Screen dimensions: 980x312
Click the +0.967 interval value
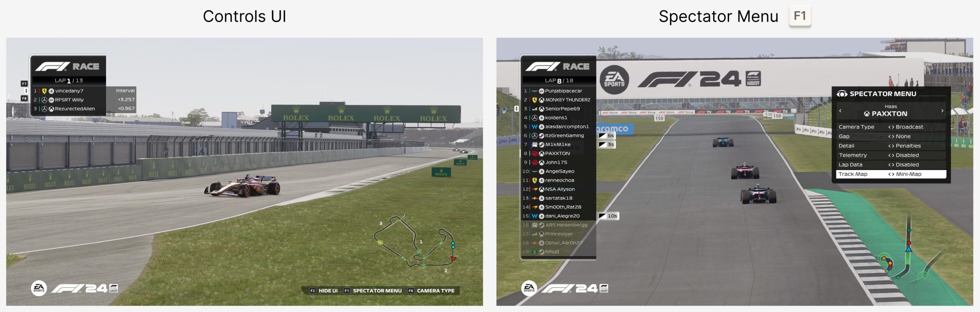click(126, 109)
